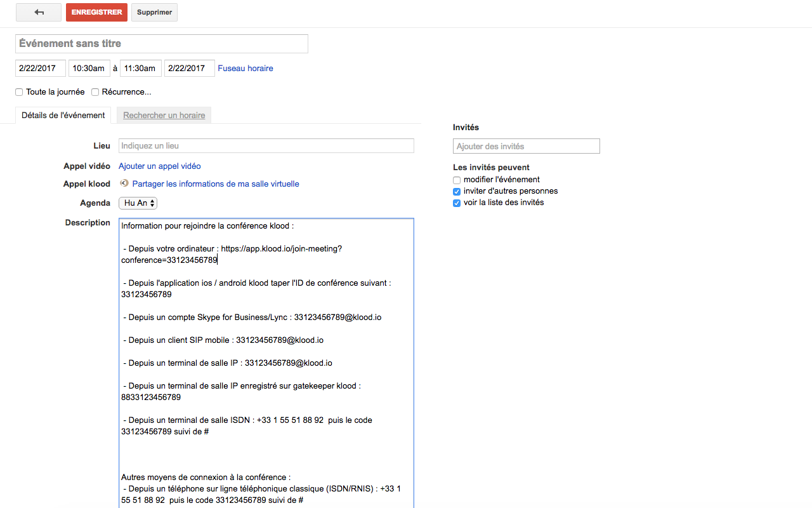This screenshot has width=812, height=508.
Task: Enable Toute la journée checkbox
Action: click(x=19, y=92)
